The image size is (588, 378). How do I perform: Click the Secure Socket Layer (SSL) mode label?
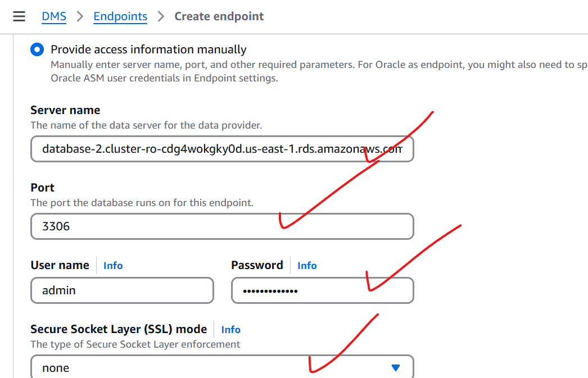pos(119,329)
